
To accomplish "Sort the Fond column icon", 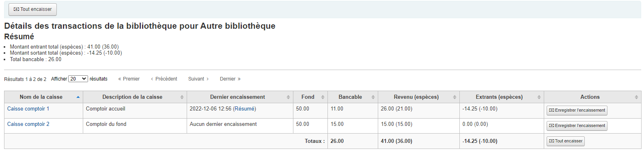I will point(323,97).
